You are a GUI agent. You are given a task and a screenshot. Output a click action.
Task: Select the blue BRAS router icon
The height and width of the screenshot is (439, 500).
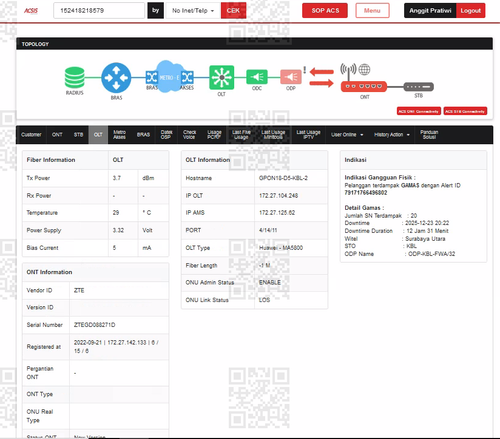(x=116, y=78)
